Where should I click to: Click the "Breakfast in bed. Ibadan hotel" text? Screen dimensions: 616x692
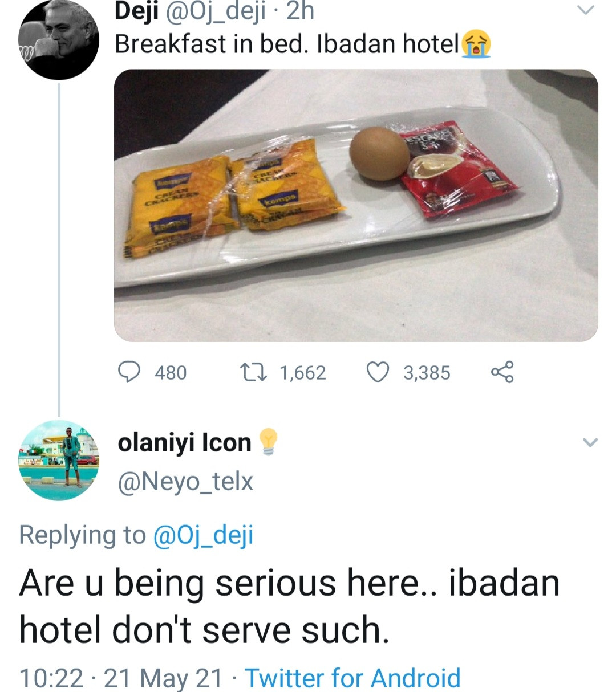pos(286,44)
